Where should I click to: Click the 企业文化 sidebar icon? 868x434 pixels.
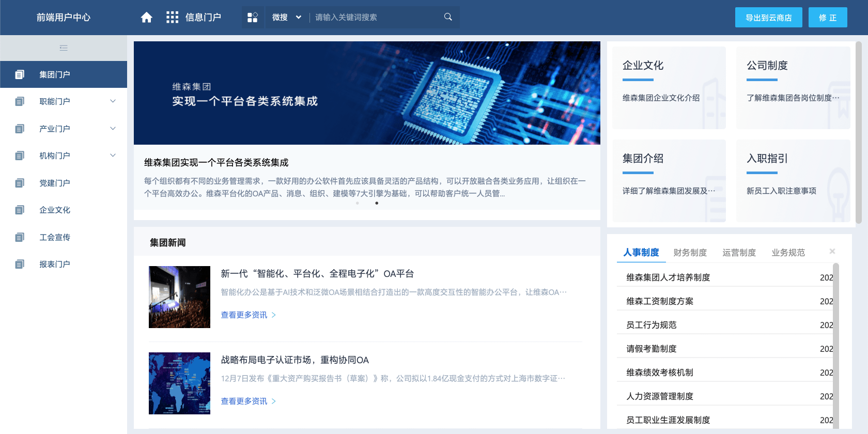[20, 210]
